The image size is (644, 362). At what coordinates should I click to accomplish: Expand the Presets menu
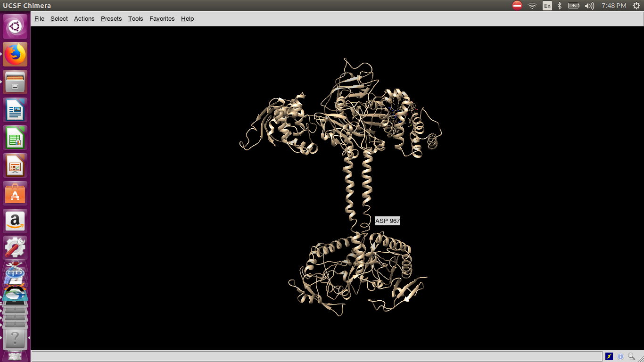pyautogui.click(x=111, y=19)
